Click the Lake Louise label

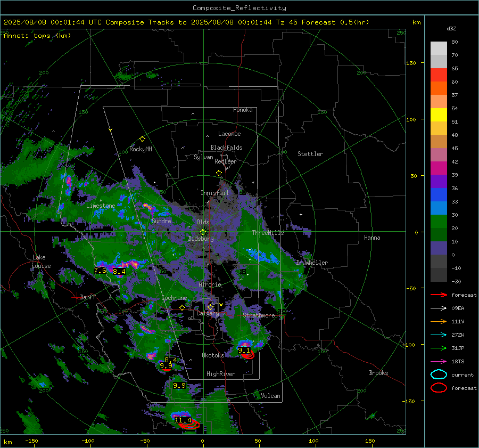click(x=41, y=262)
